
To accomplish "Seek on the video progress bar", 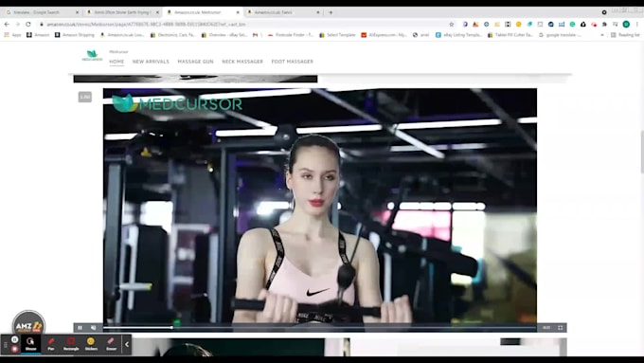I will pyautogui.click(x=319, y=328).
